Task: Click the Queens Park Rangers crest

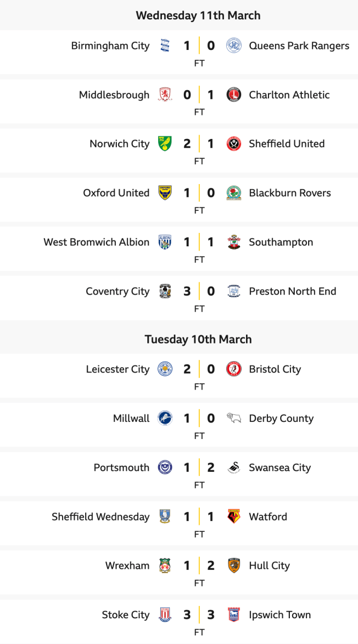Action: [234, 46]
